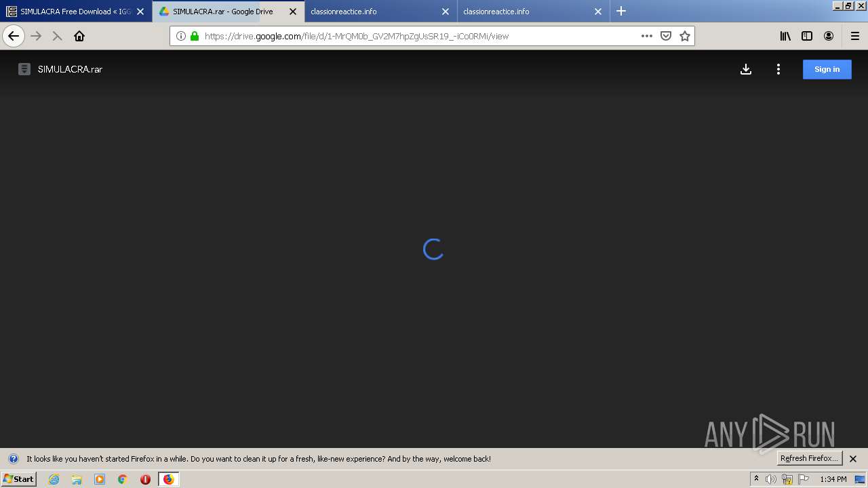
Task: Close the first classionreactice.info tab
Action: 446,12
